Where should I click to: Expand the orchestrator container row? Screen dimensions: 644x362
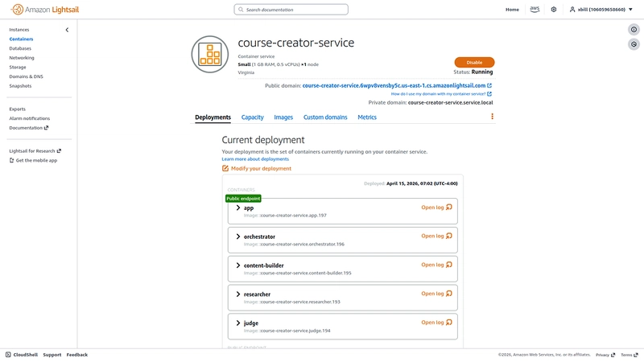click(238, 237)
